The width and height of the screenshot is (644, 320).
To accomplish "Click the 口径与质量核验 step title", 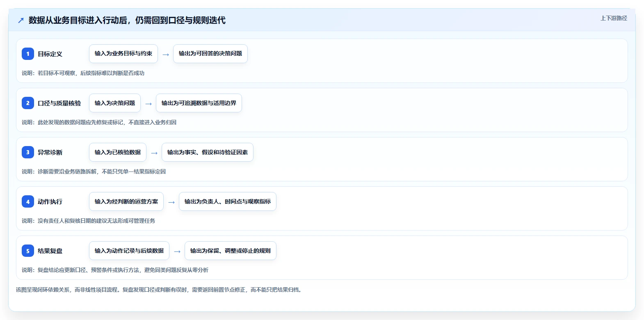I will [x=59, y=103].
